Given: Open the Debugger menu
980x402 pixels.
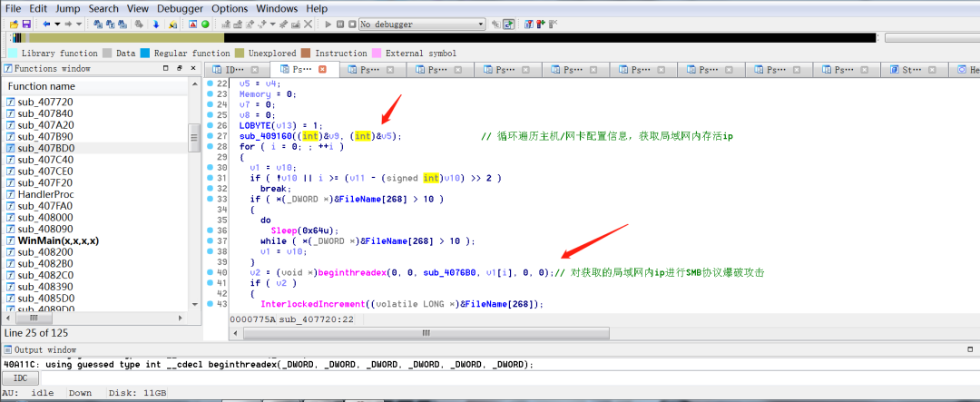Looking at the screenshot, I should point(181,8).
